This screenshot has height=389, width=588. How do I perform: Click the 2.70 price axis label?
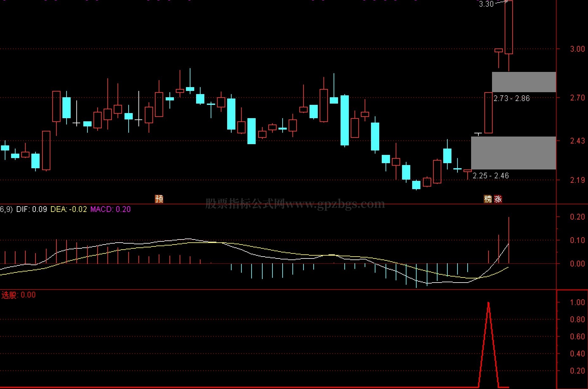point(577,98)
